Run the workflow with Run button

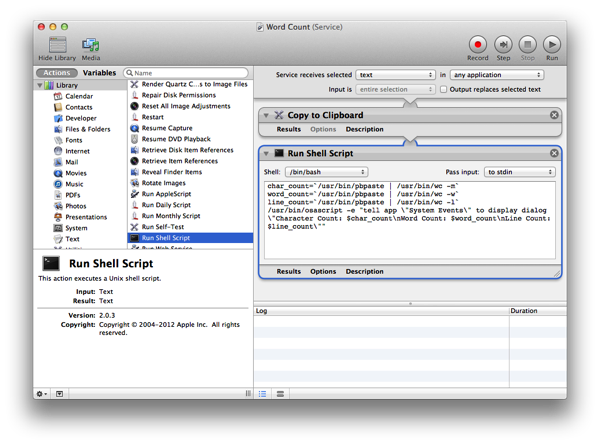(x=552, y=44)
